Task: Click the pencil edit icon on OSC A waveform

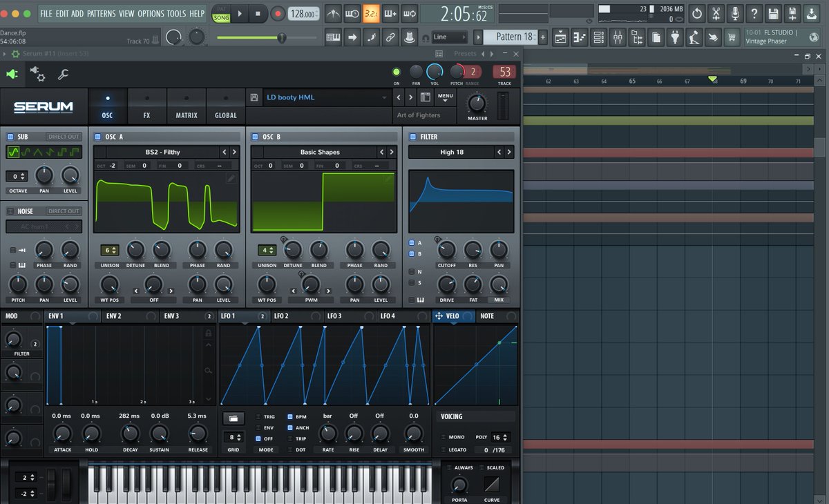Action: point(231,178)
